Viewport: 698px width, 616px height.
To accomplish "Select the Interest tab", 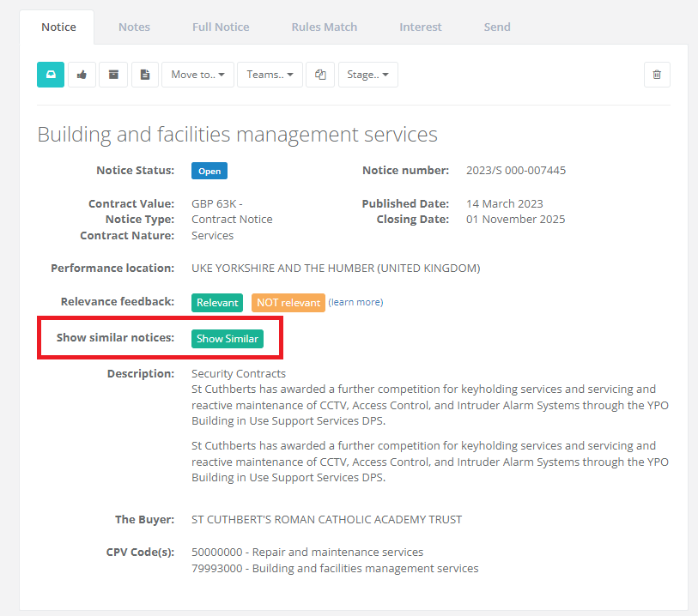I will [420, 27].
